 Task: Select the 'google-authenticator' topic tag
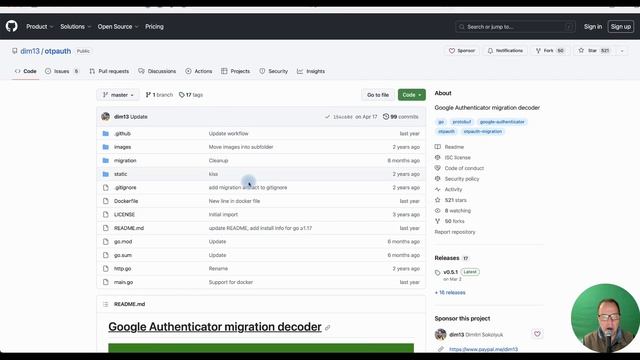coord(502,122)
